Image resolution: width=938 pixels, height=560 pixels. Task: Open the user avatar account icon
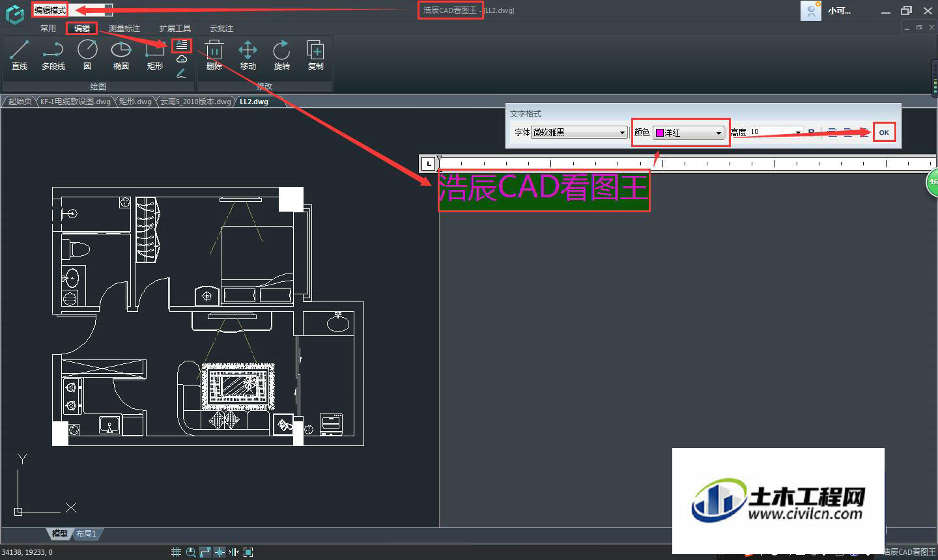[x=811, y=10]
